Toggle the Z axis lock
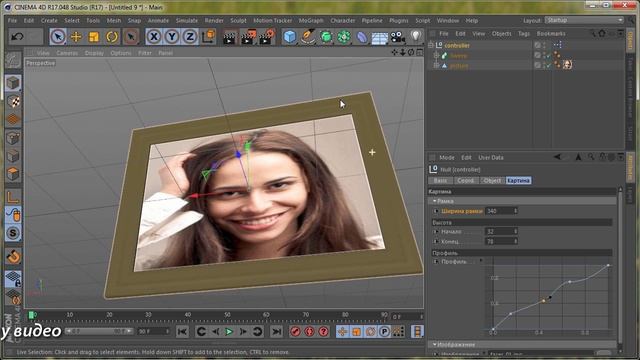The width and height of the screenshot is (640, 360). click(190, 37)
